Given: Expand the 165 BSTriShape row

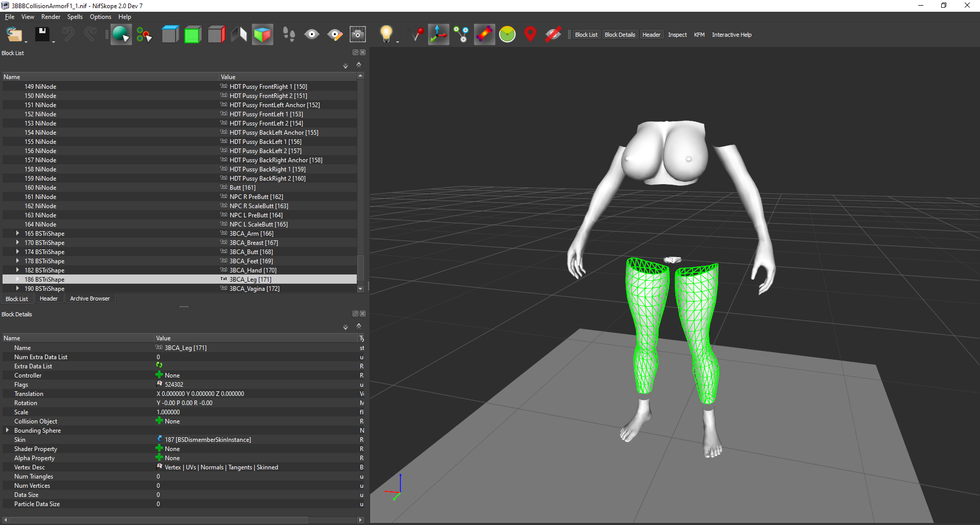Looking at the screenshot, I should click(x=17, y=233).
